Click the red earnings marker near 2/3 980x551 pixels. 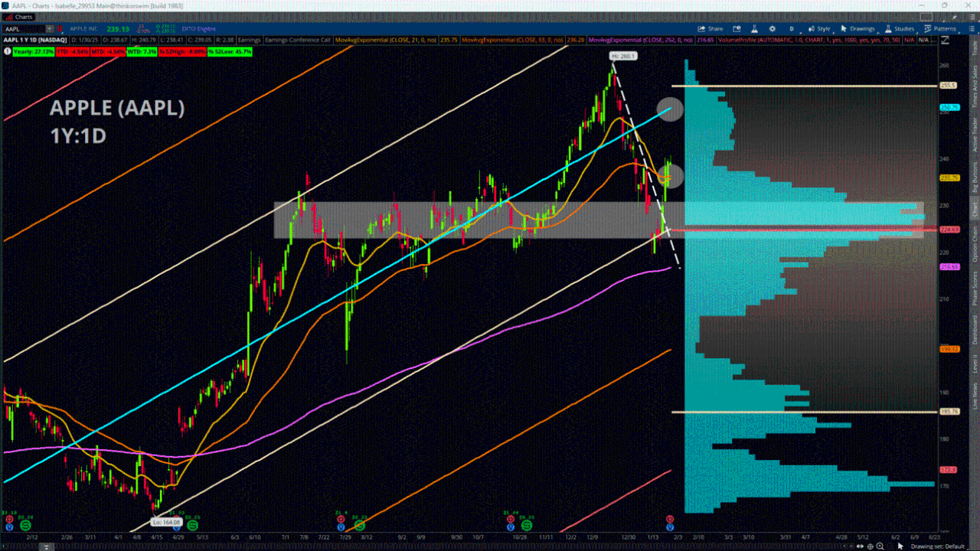tap(669, 519)
